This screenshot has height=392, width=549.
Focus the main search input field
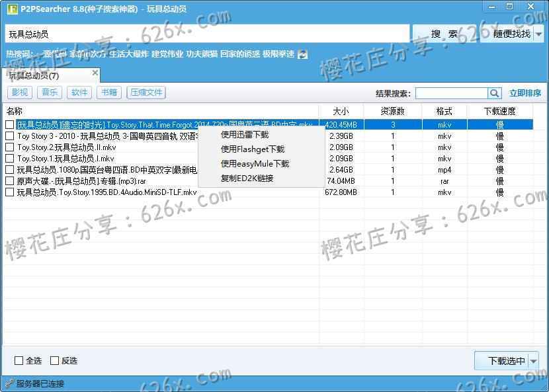click(x=207, y=34)
